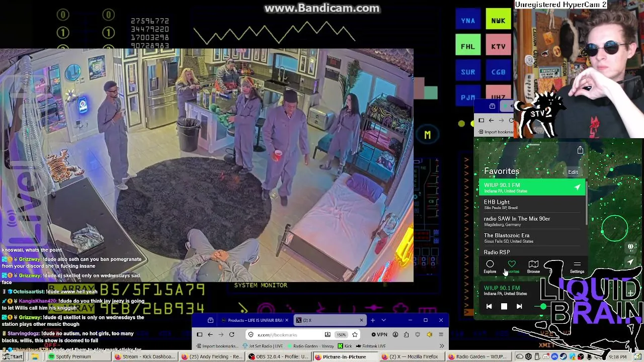Open Radio Garden – Venray bookmark
644x362 pixels.
click(310, 346)
